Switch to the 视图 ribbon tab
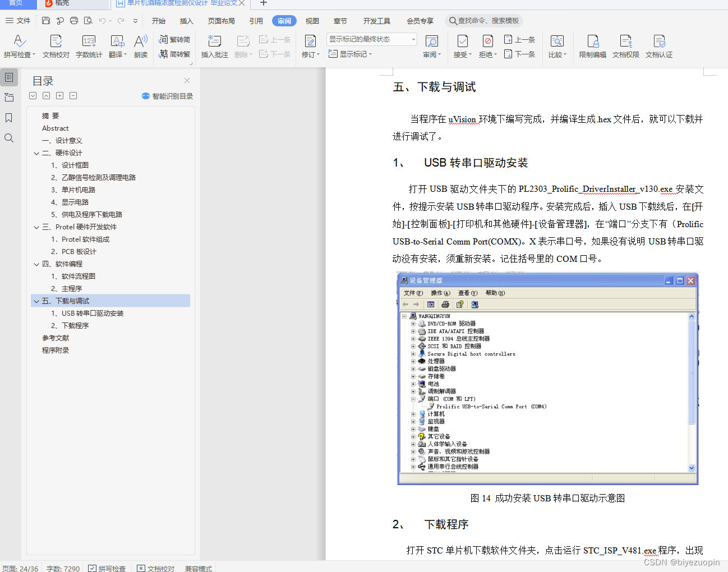728x572 pixels. 312,21
